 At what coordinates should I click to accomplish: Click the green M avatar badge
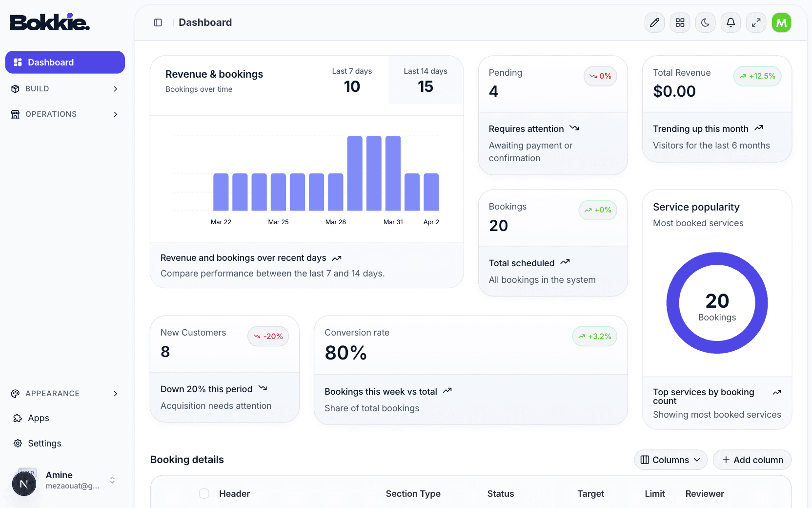781,22
